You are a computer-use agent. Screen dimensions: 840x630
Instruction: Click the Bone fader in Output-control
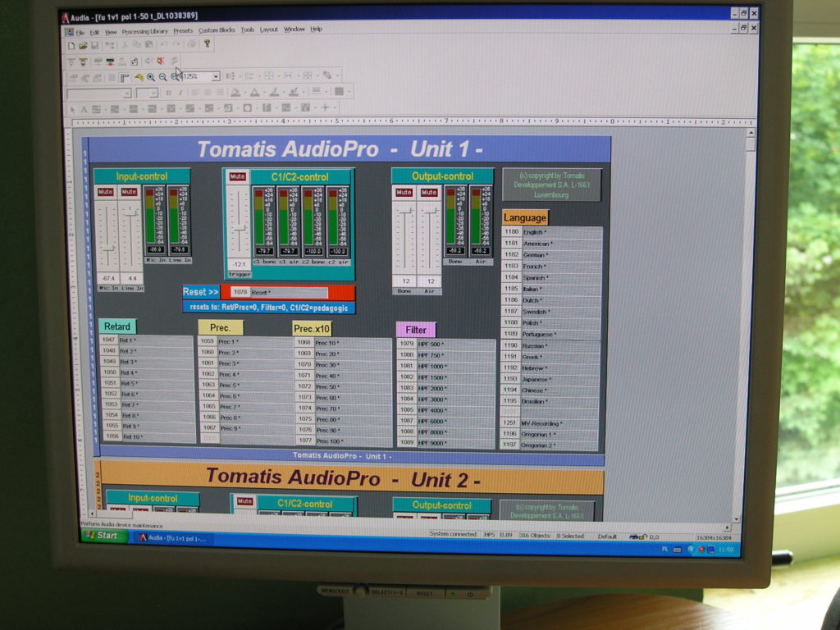405,239
